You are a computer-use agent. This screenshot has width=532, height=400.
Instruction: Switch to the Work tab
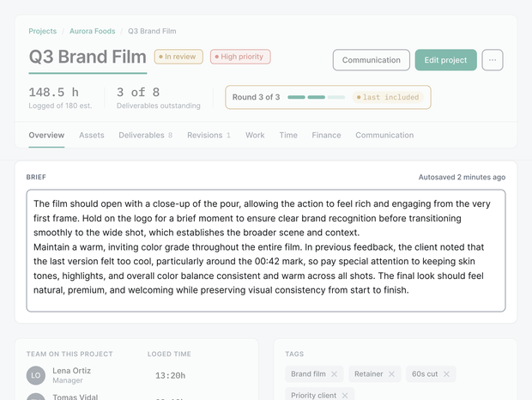255,135
